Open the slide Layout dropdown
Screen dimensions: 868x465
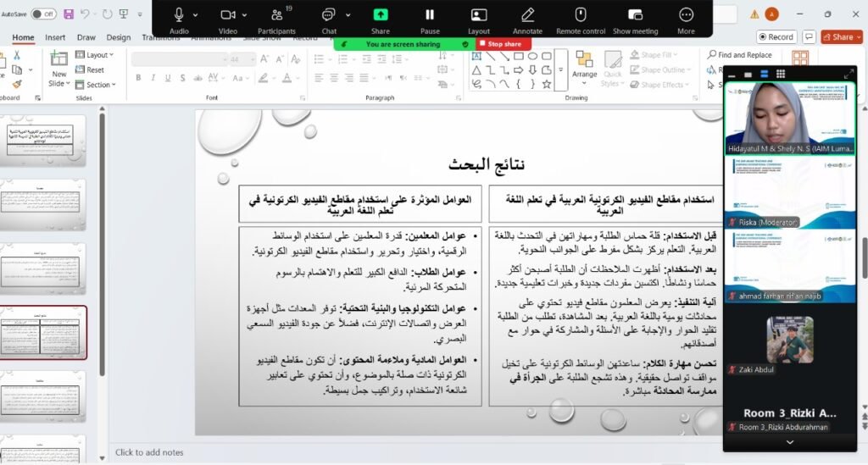click(97, 55)
